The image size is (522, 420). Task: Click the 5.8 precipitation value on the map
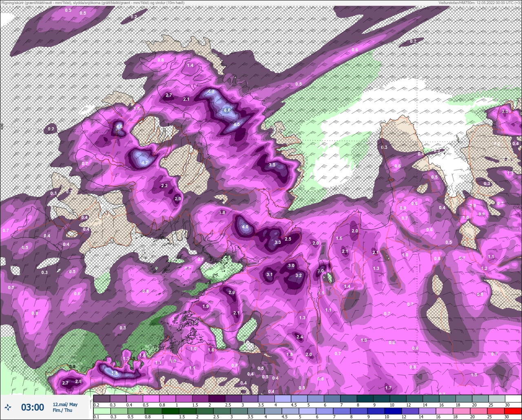click(x=115, y=373)
